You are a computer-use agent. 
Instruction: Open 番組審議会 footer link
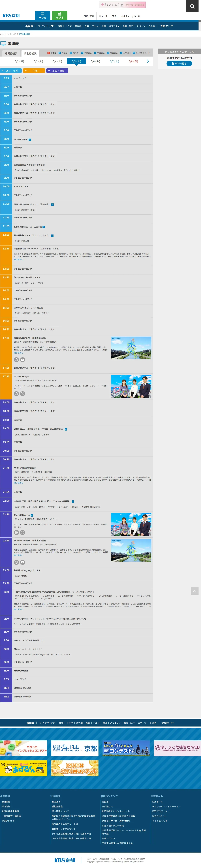57,807
